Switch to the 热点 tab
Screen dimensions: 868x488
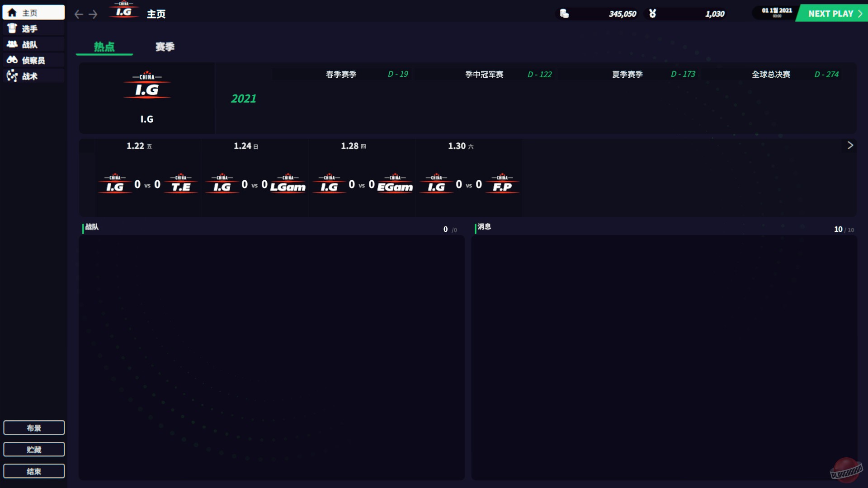[104, 47]
